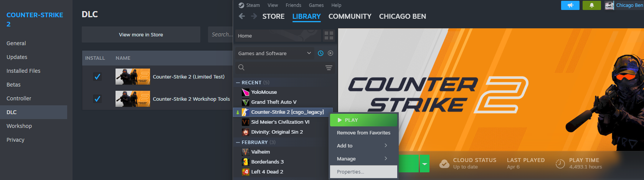Click the Steam logo menu icon
Viewport: 644px width, 180px height.
click(241, 5)
